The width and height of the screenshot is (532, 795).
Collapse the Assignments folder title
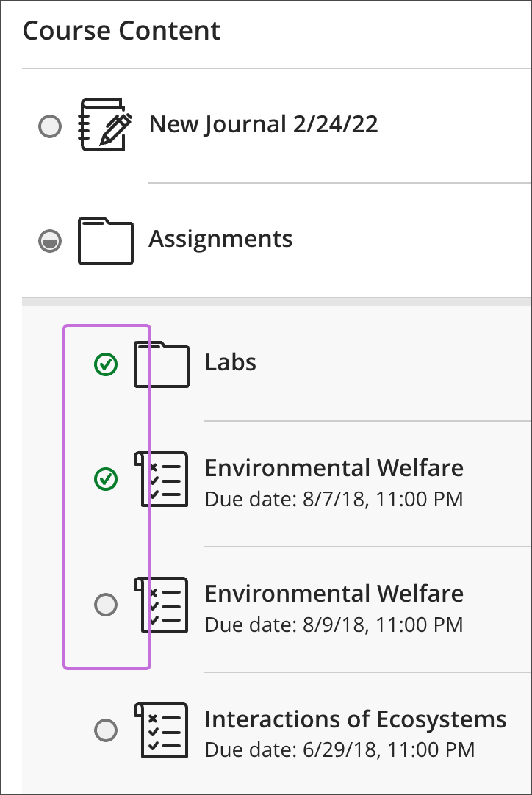click(220, 239)
